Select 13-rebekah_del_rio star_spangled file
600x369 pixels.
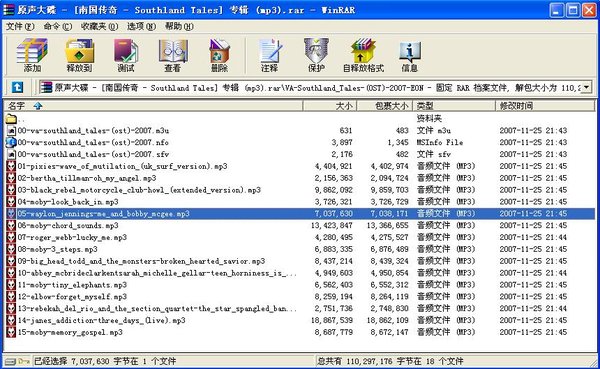pos(157,309)
